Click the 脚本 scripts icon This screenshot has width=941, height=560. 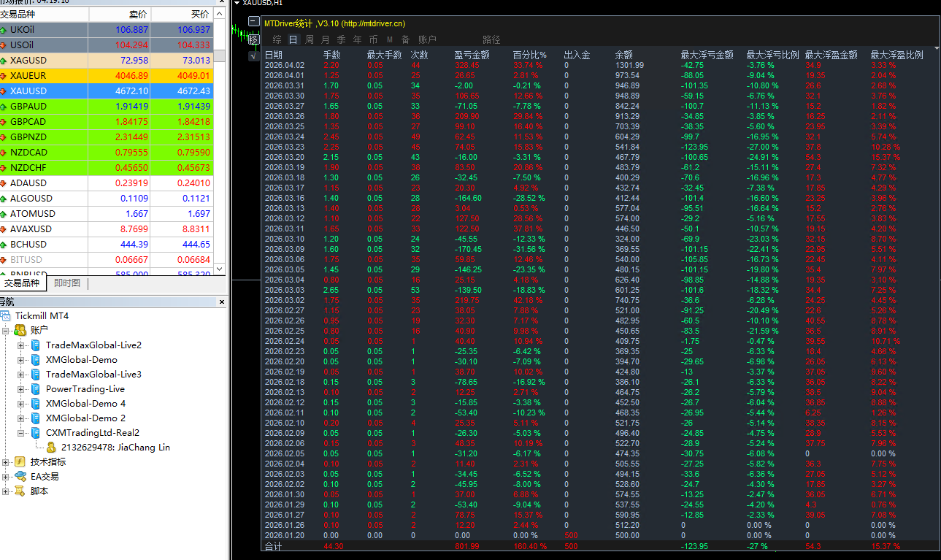(x=20, y=491)
